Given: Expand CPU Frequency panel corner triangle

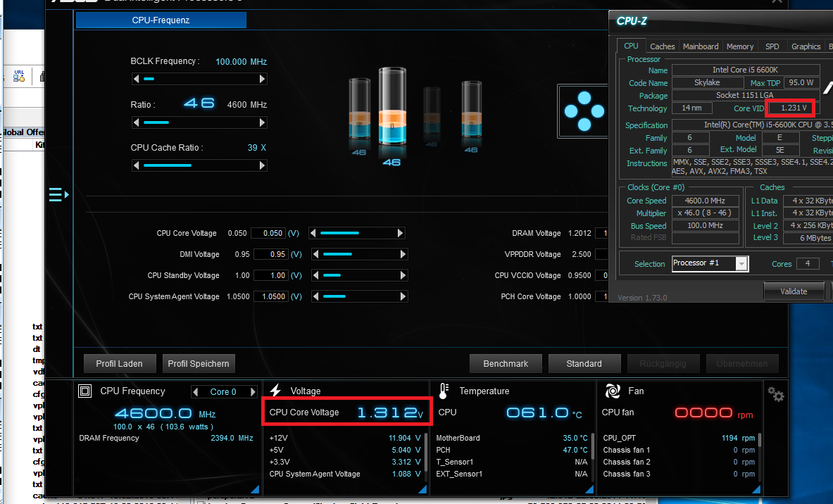Looking at the screenshot, I should click(254, 489).
